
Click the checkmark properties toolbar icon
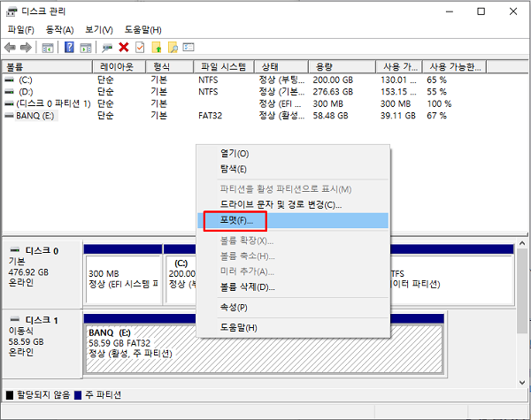point(140,47)
